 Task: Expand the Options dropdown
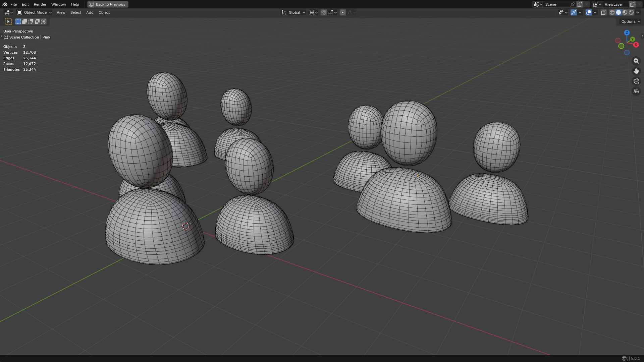pyautogui.click(x=630, y=21)
